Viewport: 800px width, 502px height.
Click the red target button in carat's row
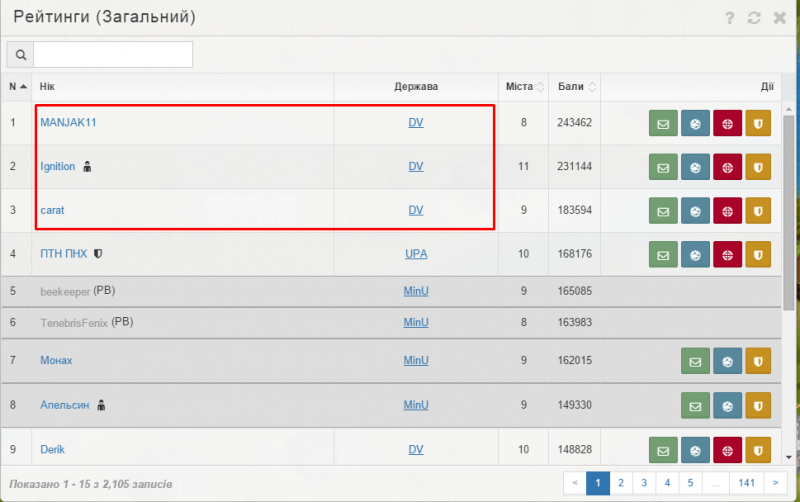pyautogui.click(x=726, y=211)
